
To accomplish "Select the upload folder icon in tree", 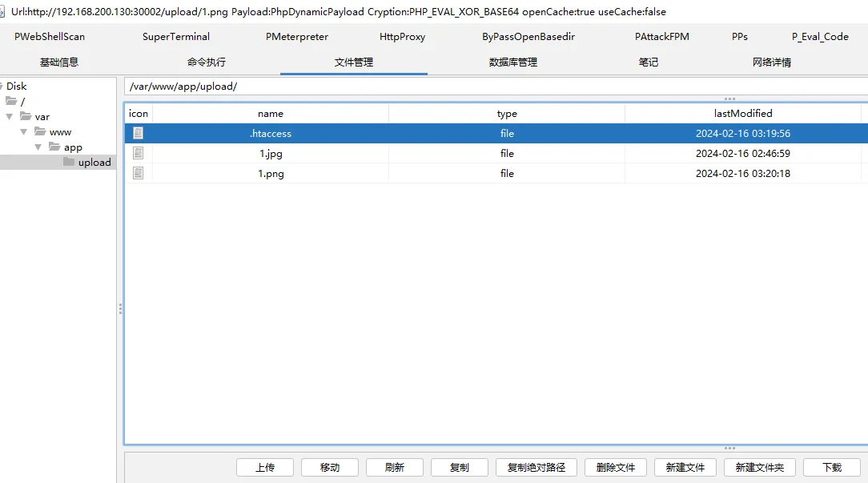I will tap(69, 163).
